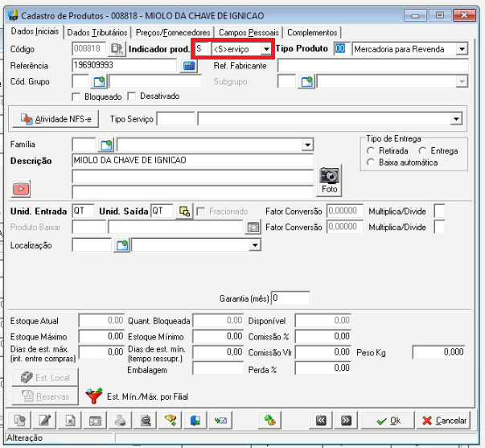
Task: Click the Comissão % field
Action: pyautogui.click(x=323, y=336)
